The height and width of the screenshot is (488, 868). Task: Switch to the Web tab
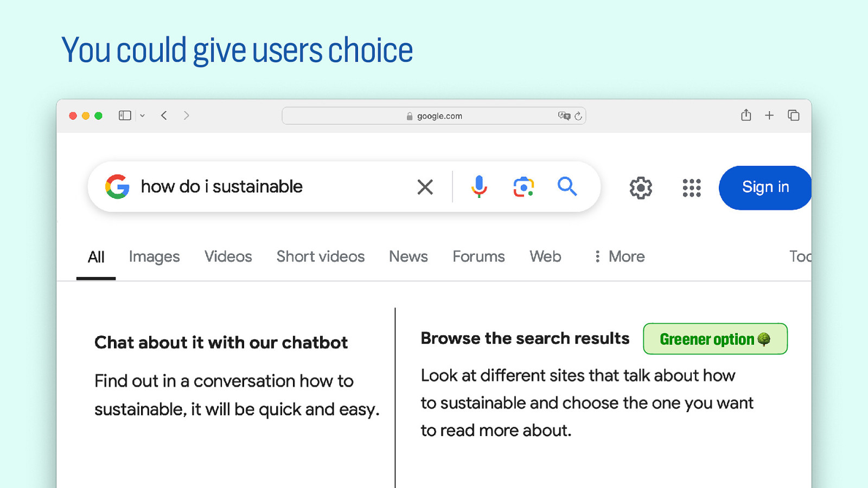[x=545, y=256]
